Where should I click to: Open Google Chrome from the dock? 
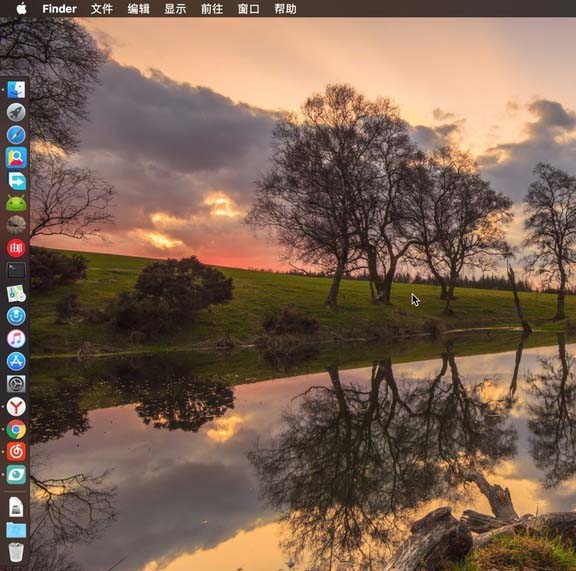pyautogui.click(x=16, y=429)
